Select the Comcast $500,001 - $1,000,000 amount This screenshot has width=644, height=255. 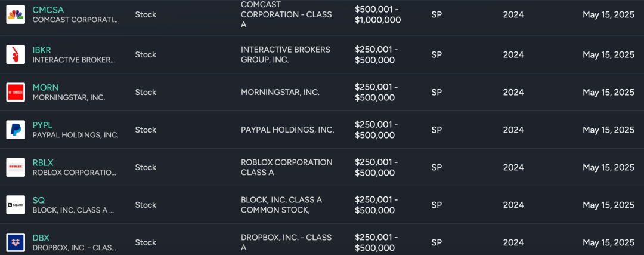pos(377,14)
